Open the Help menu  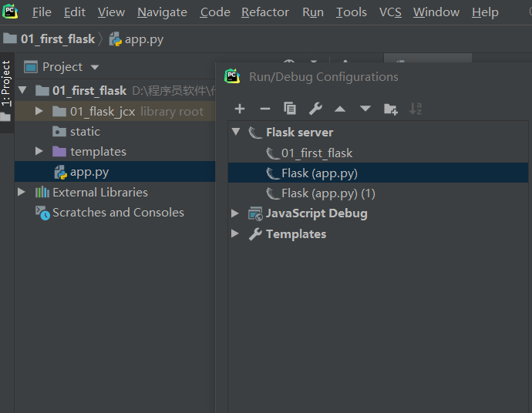tap(485, 12)
